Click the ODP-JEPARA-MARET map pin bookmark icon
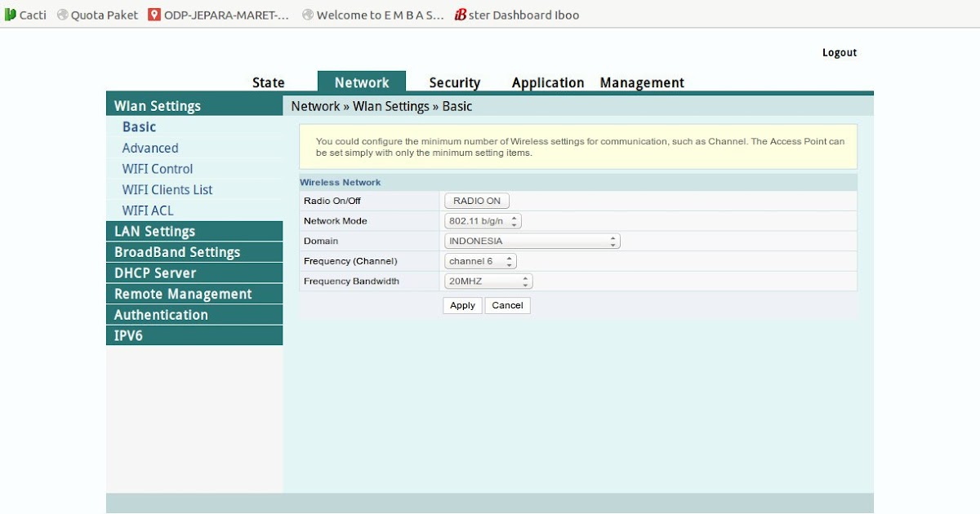The width and height of the screenshot is (980, 514). point(151,14)
